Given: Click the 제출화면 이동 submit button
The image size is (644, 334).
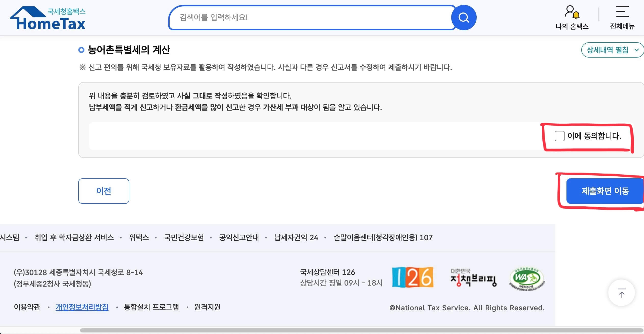Looking at the screenshot, I should (x=605, y=191).
